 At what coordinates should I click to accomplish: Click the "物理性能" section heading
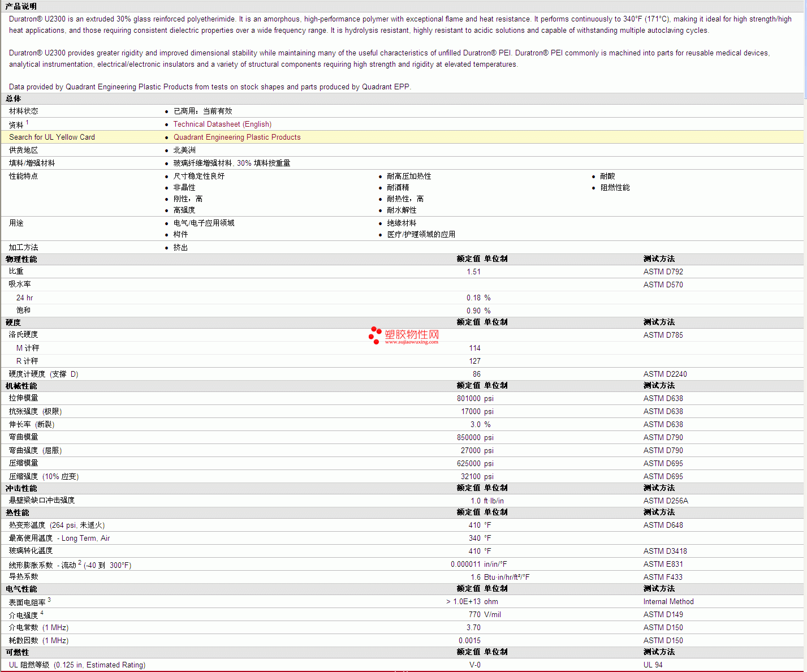[x=21, y=259]
